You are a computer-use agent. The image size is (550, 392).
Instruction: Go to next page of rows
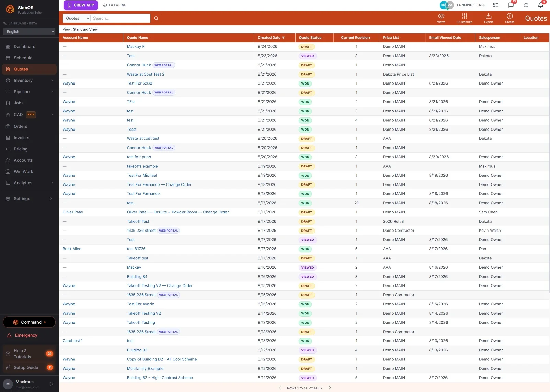point(330,388)
